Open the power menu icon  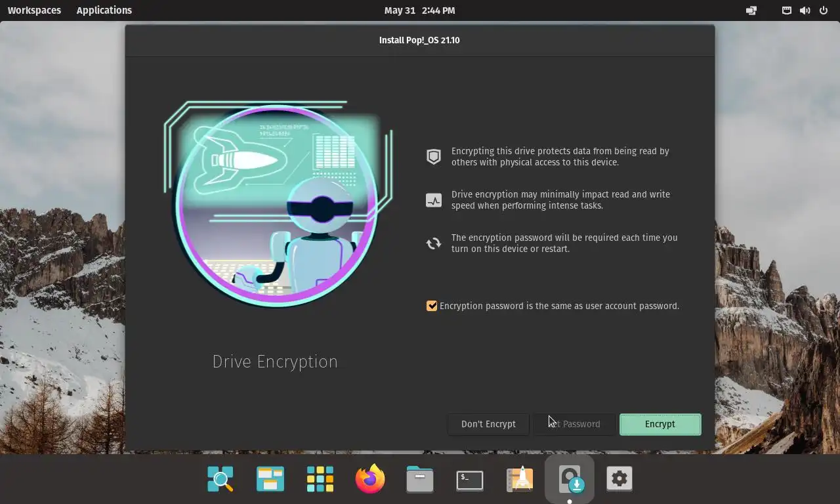[824, 10]
